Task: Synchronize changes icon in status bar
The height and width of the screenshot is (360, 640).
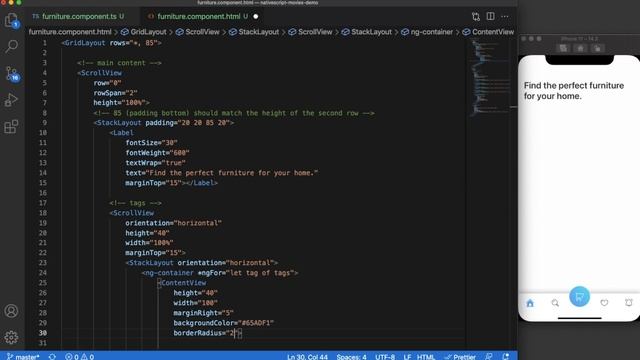Action: 52,356
